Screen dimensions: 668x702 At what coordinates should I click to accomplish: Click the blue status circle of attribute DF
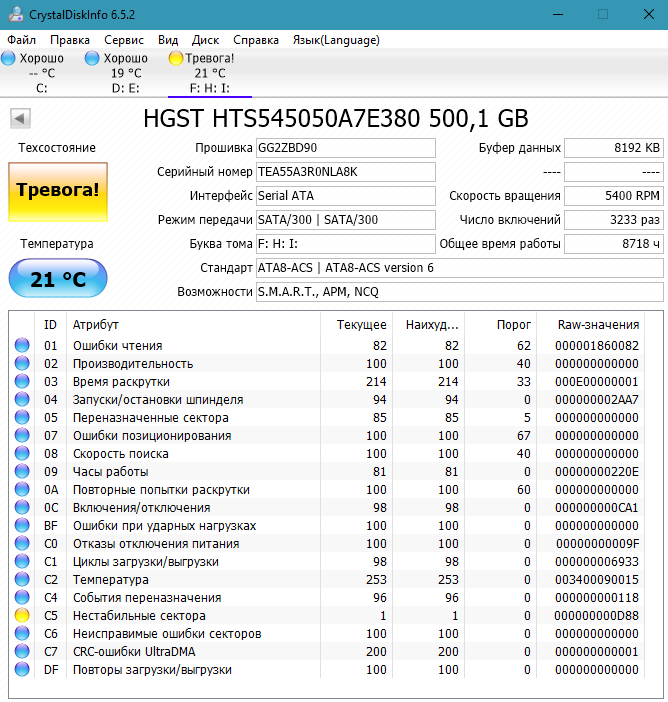22,669
